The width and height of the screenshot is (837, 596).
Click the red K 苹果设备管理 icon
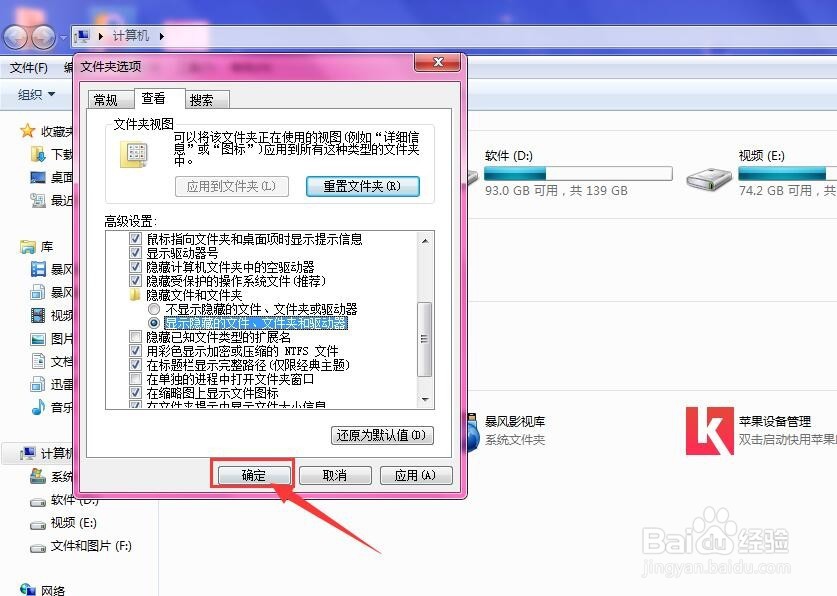click(709, 431)
